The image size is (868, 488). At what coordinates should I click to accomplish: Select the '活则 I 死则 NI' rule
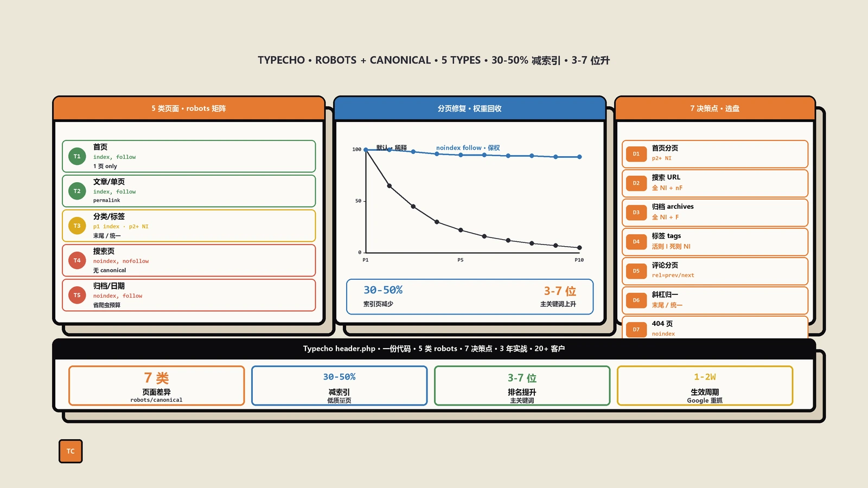pyautogui.click(x=671, y=246)
